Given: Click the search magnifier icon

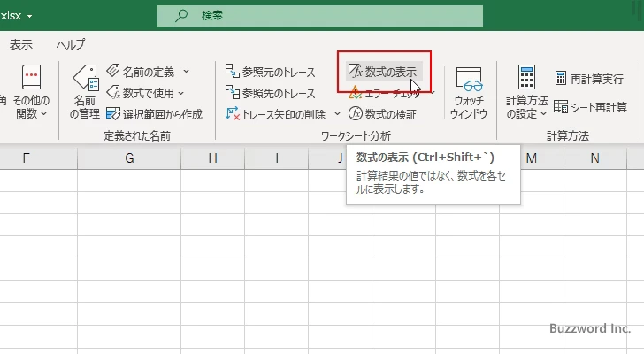Looking at the screenshot, I should point(181,16).
